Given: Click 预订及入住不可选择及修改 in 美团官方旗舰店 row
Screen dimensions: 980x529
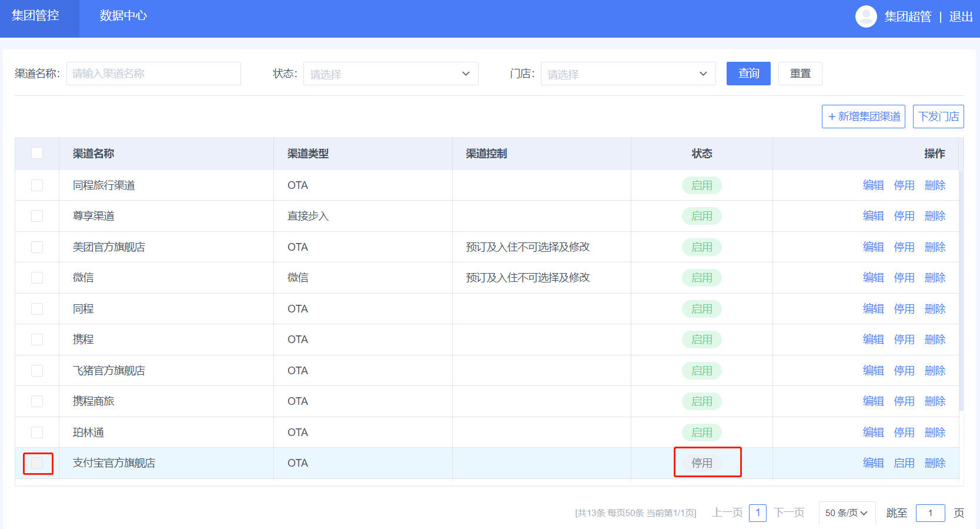Looking at the screenshot, I should pos(528,247).
